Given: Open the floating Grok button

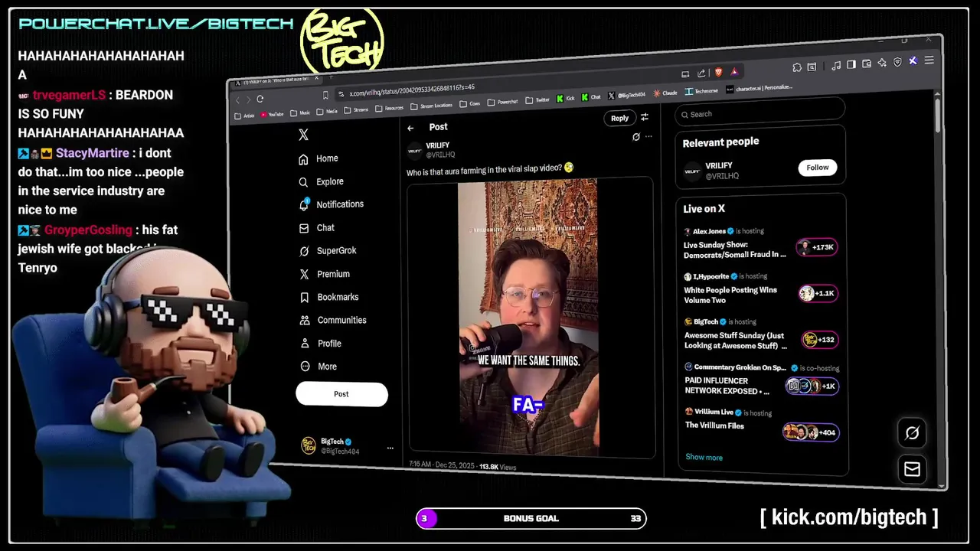Looking at the screenshot, I should click(912, 433).
